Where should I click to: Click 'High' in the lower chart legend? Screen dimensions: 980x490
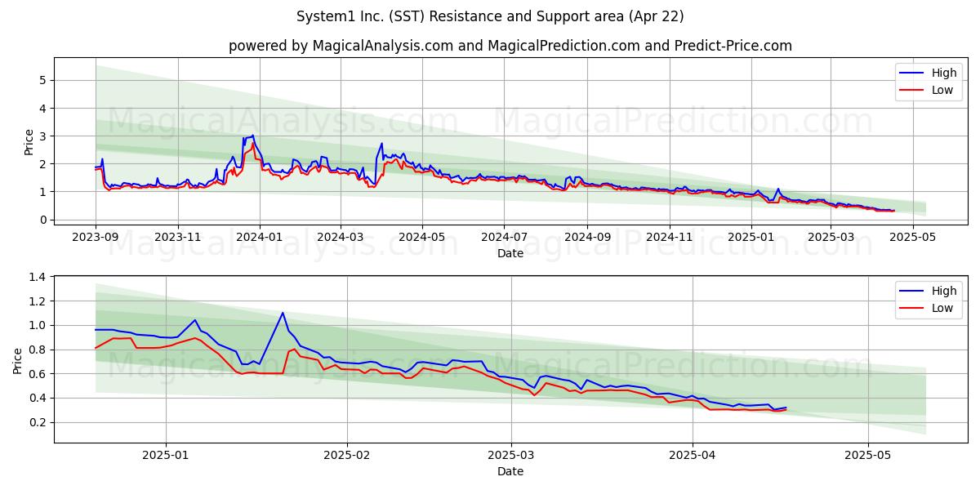(944, 291)
